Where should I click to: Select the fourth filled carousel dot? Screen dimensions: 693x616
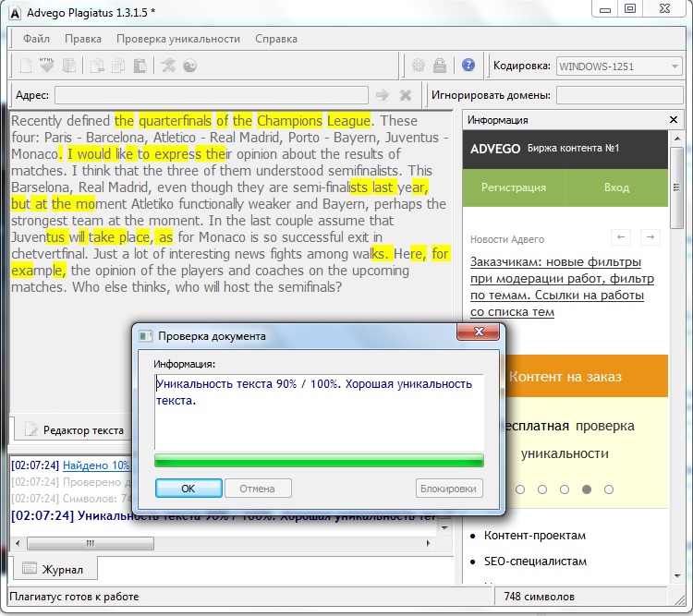tap(587, 489)
